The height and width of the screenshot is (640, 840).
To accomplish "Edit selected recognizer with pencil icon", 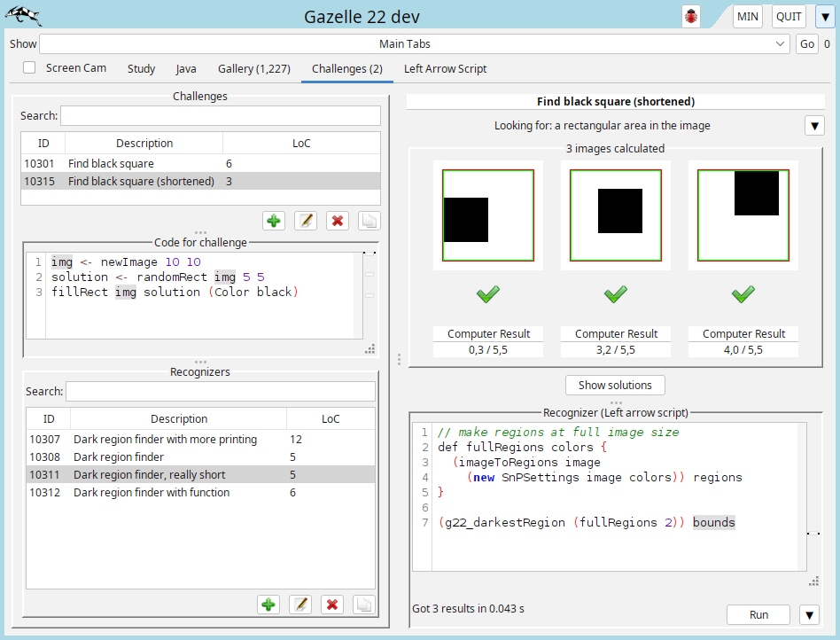I will [300, 605].
